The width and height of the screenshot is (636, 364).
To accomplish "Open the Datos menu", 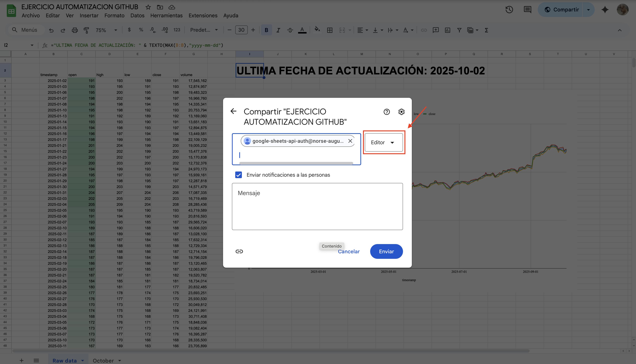I will click(137, 15).
